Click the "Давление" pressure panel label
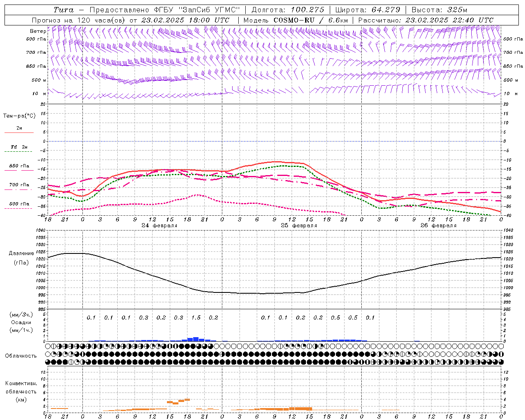The height and width of the screenshot is (420, 525). (x=21, y=253)
